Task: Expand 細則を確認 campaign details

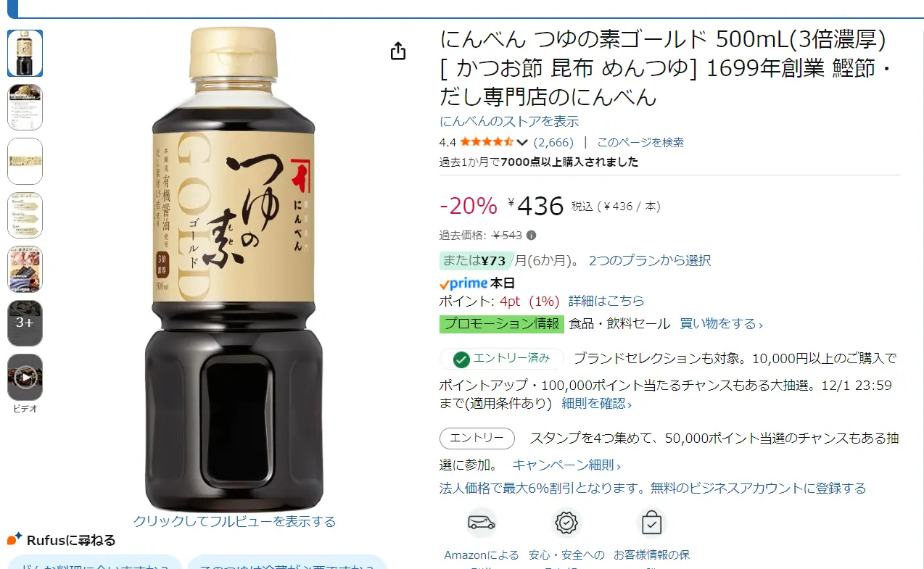Action: click(x=596, y=403)
